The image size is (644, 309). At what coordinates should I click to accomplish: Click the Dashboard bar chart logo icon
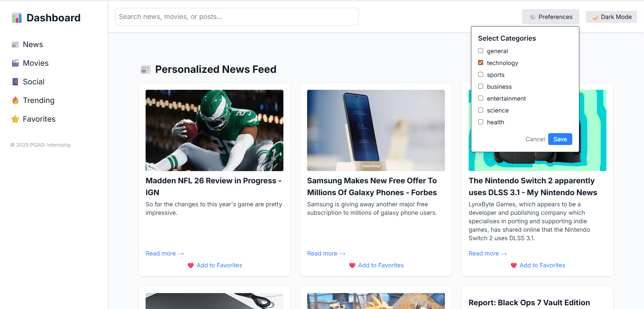[x=17, y=18]
